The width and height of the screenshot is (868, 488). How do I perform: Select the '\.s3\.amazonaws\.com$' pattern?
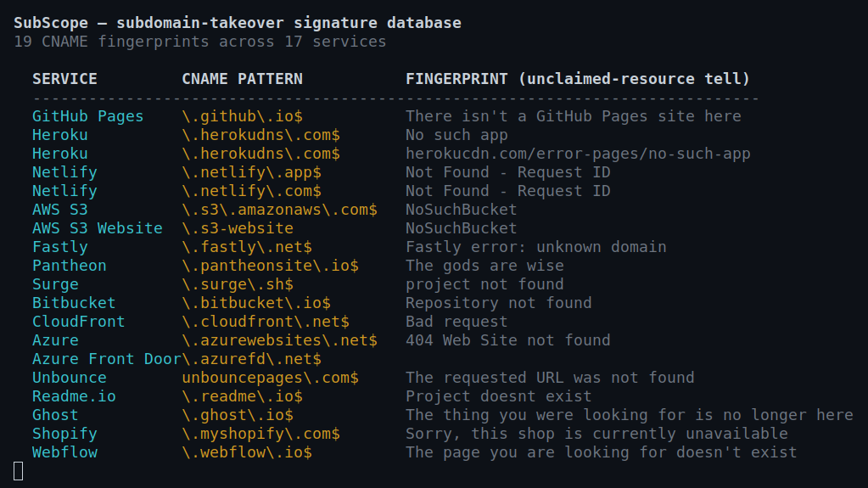(279, 210)
